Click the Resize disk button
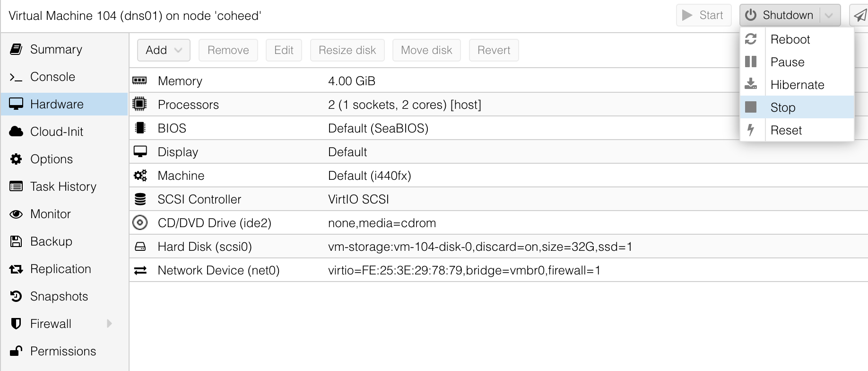868x371 pixels. pyautogui.click(x=347, y=50)
